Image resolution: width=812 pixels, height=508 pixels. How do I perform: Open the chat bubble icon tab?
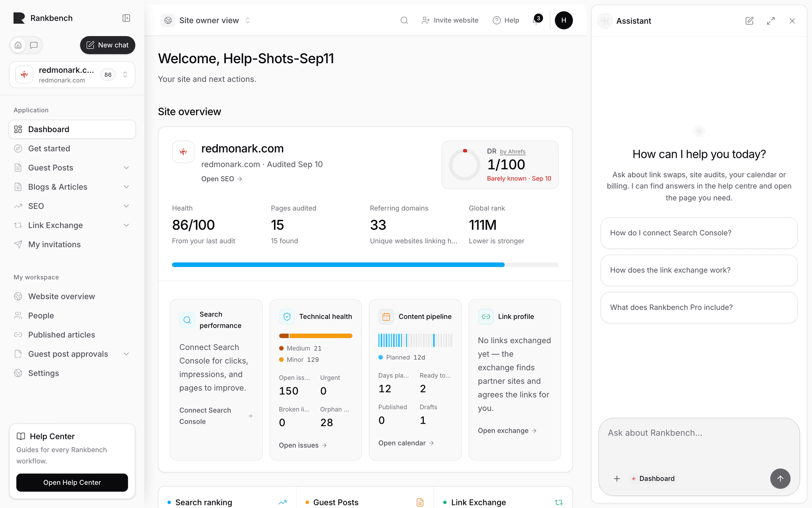(34, 45)
